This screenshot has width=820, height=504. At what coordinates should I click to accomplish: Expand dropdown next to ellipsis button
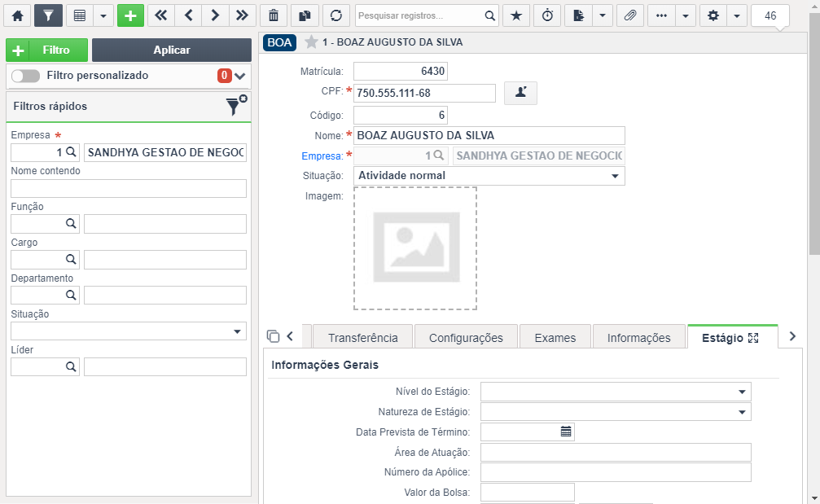click(x=686, y=15)
